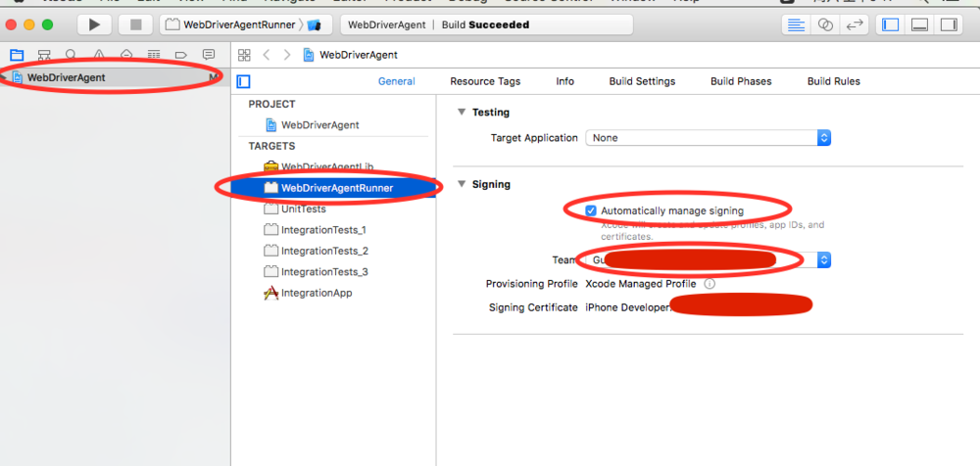This screenshot has height=466, width=980.
Task: Show the Find navigator
Action: coord(72,55)
